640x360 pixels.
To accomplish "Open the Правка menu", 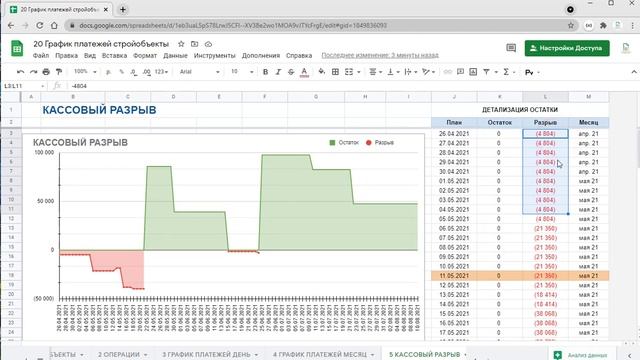I will 67,56.
